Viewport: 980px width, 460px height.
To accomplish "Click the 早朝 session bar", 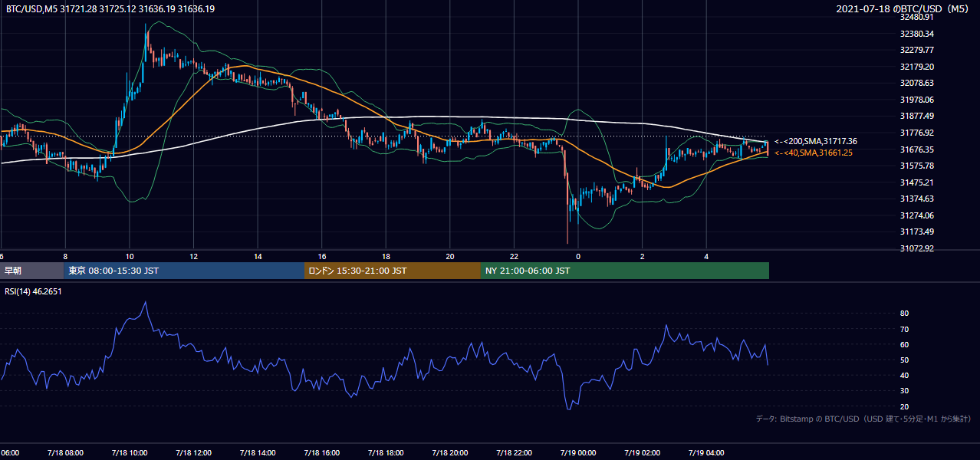I will point(31,271).
